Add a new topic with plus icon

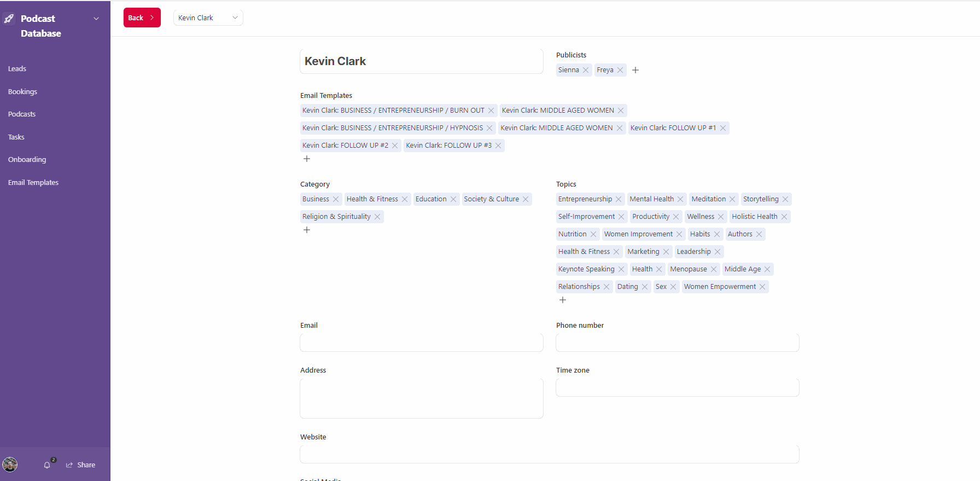[x=563, y=300]
